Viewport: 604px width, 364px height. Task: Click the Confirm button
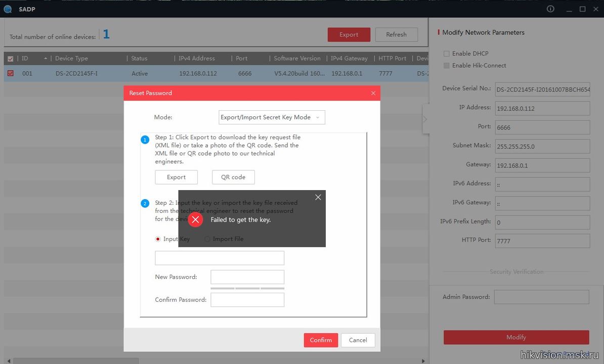click(321, 340)
